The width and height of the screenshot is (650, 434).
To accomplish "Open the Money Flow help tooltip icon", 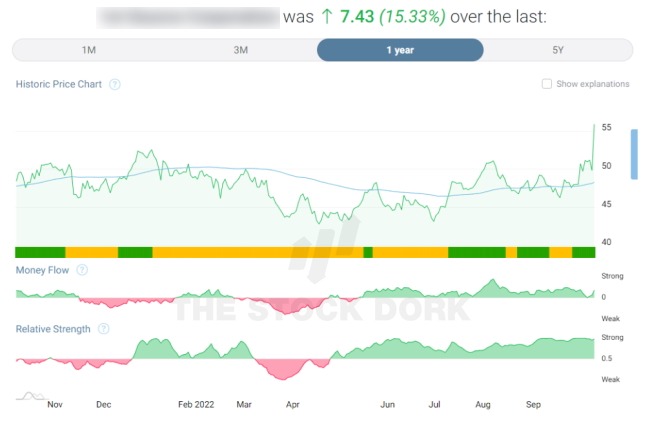I will point(82,270).
